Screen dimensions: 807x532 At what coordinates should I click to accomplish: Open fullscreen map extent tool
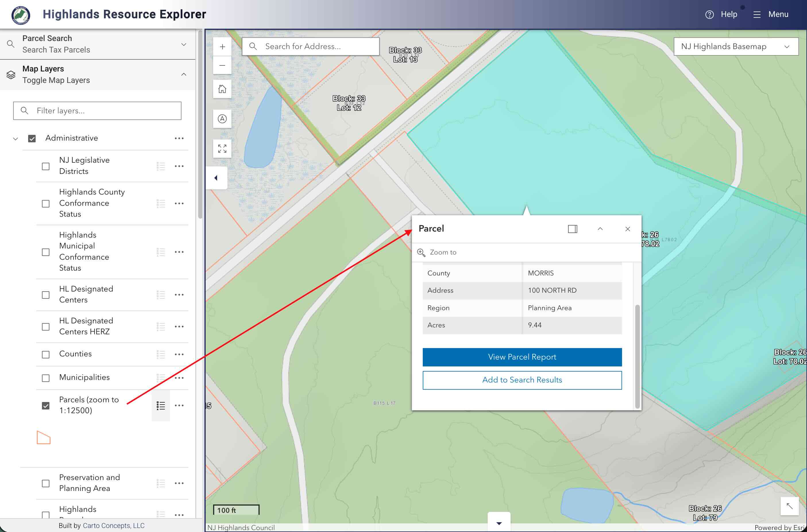[222, 148]
